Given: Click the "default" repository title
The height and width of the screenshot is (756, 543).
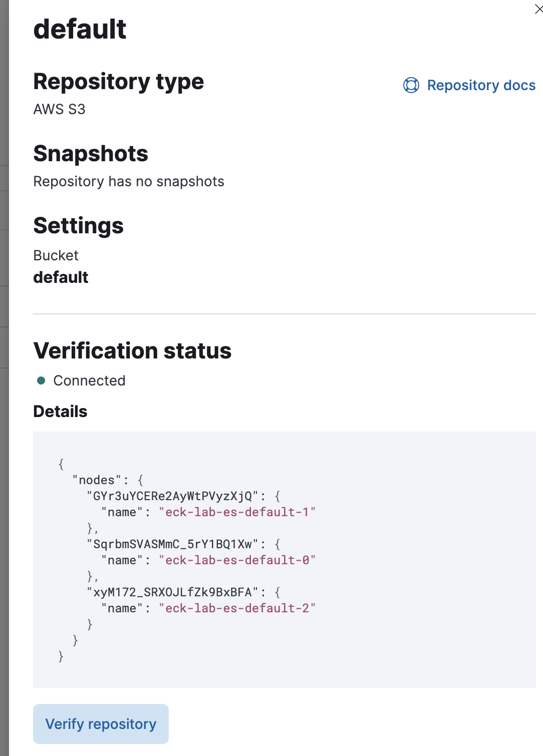Looking at the screenshot, I should (80, 29).
